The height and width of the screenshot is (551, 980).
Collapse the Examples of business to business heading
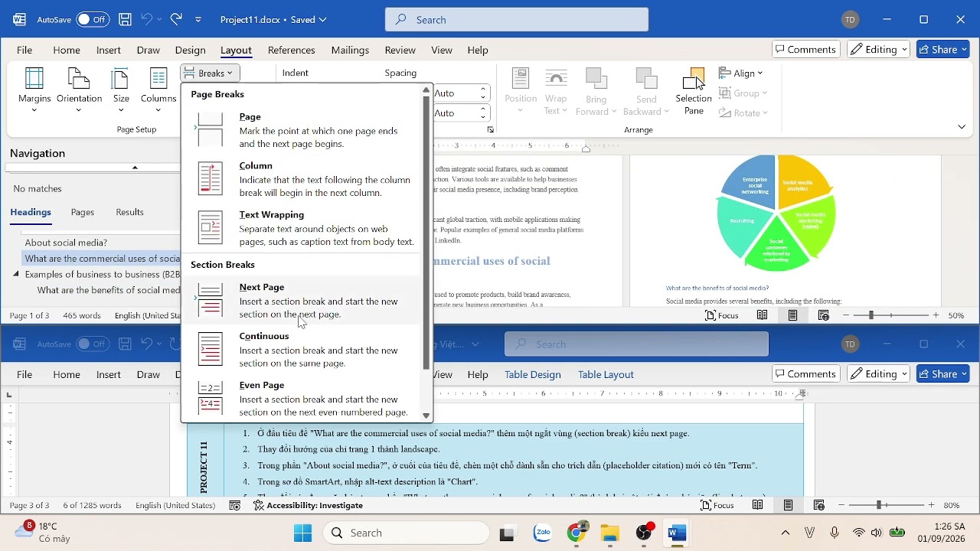(16, 274)
